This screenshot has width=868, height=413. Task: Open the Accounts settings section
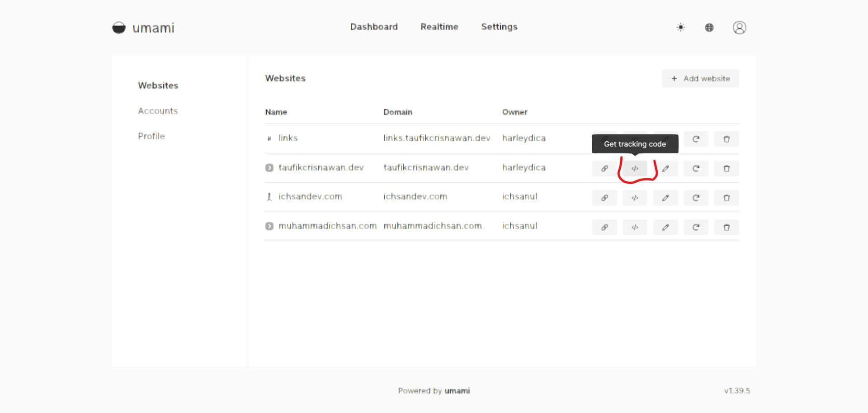click(x=158, y=110)
